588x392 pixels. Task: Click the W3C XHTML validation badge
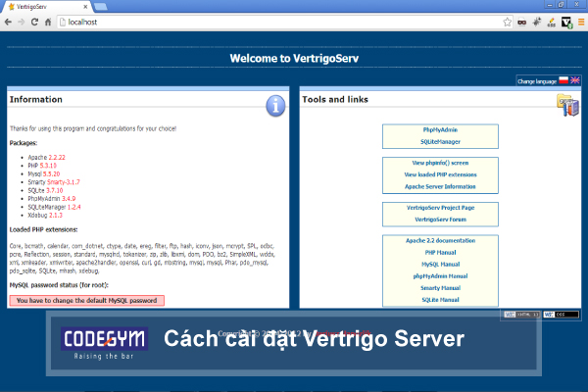(521, 315)
